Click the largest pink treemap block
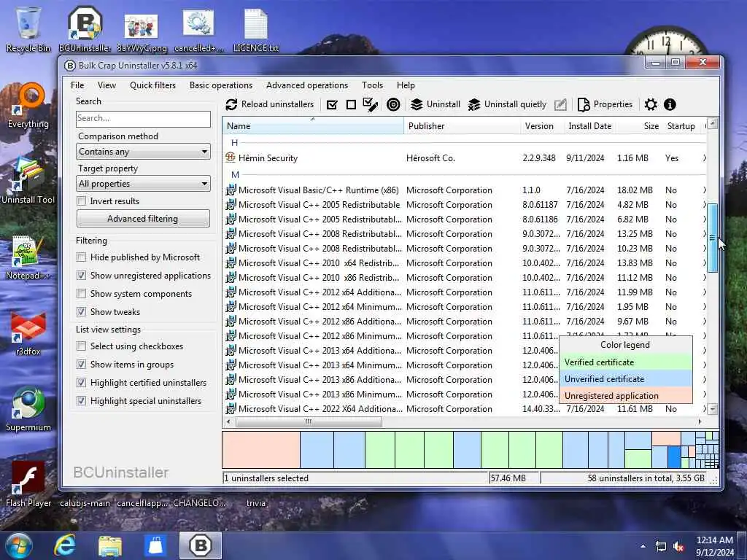Viewport: 747px width, 560px height. click(261, 449)
